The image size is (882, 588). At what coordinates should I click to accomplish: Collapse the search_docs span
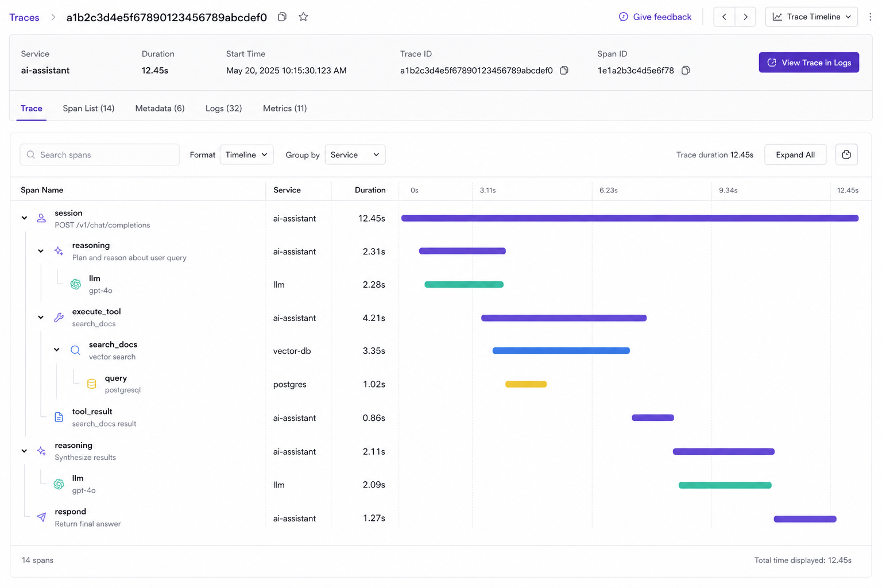pos(57,350)
